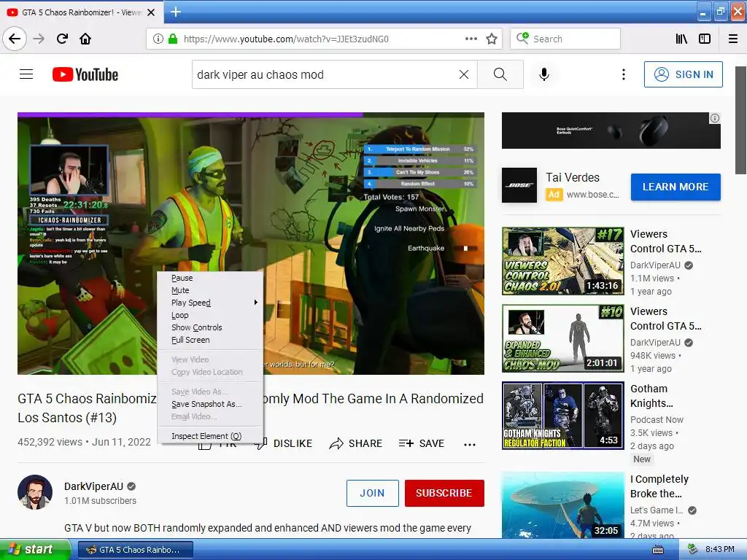Join the DarkViperAU channel membership
This screenshot has width=747, height=560.
click(373, 494)
